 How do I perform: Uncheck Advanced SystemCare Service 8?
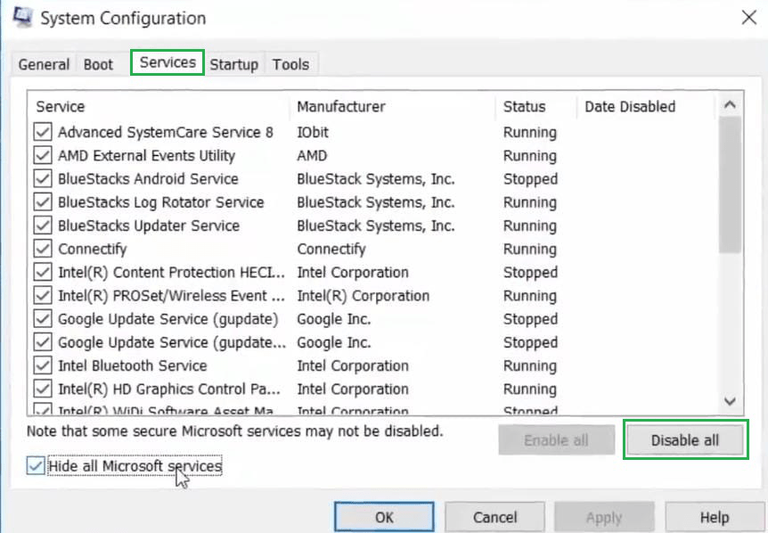pyautogui.click(x=43, y=132)
